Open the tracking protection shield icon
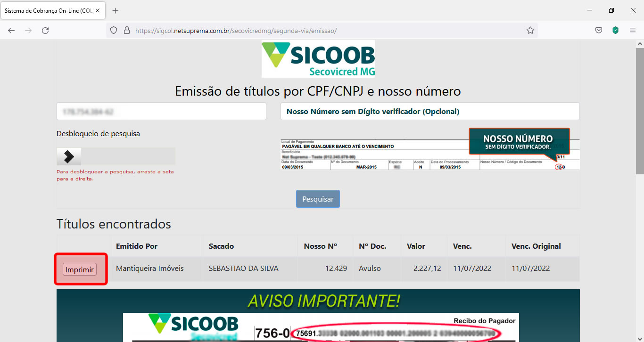Image resolution: width=644 pixels, height=342 pixels. click(114, 30)
